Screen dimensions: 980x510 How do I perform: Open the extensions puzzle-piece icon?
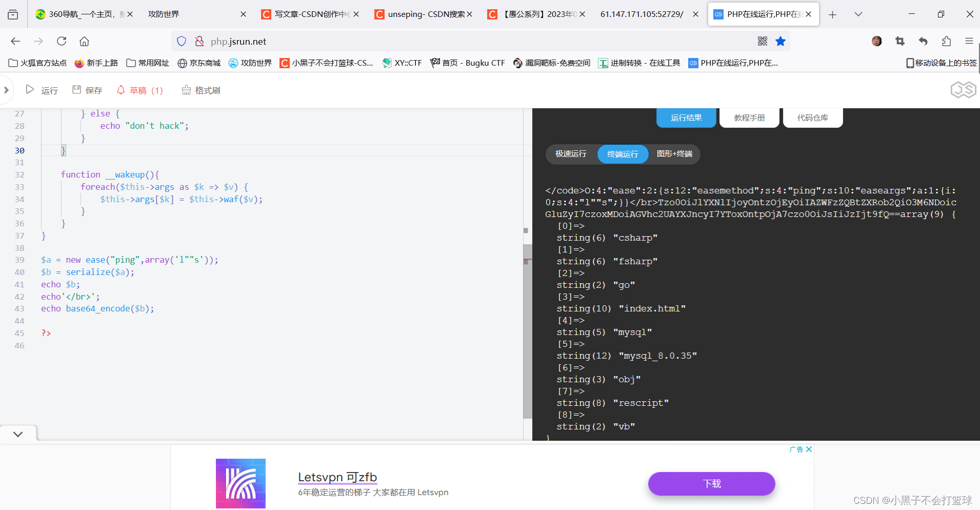pos(946,41)
